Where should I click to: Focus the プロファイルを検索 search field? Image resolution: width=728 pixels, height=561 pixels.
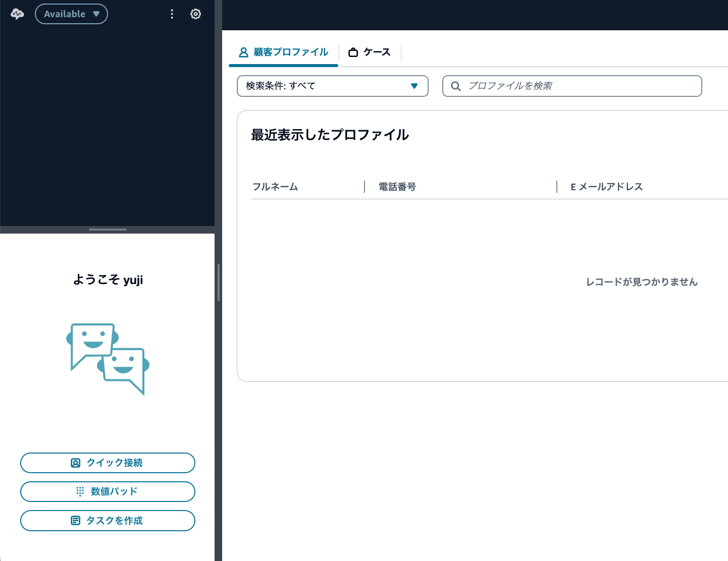(x=572, y=86)
